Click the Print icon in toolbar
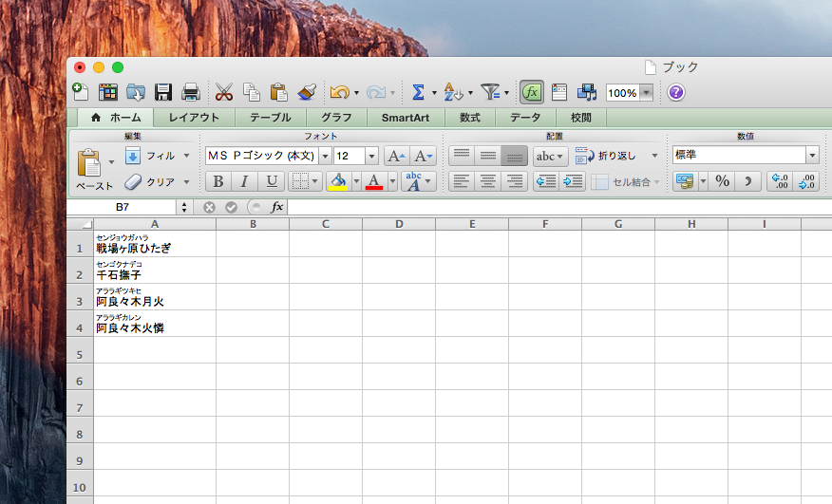 191,92
